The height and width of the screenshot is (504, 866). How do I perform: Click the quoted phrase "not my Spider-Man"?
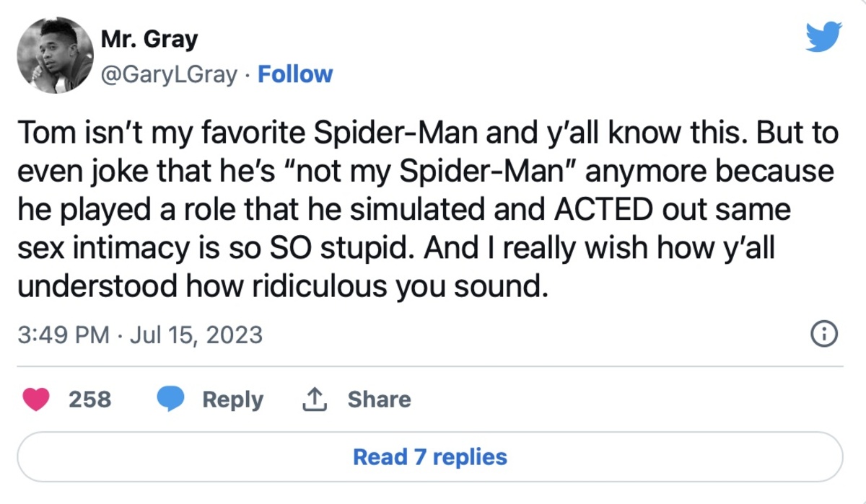[387, 173]
